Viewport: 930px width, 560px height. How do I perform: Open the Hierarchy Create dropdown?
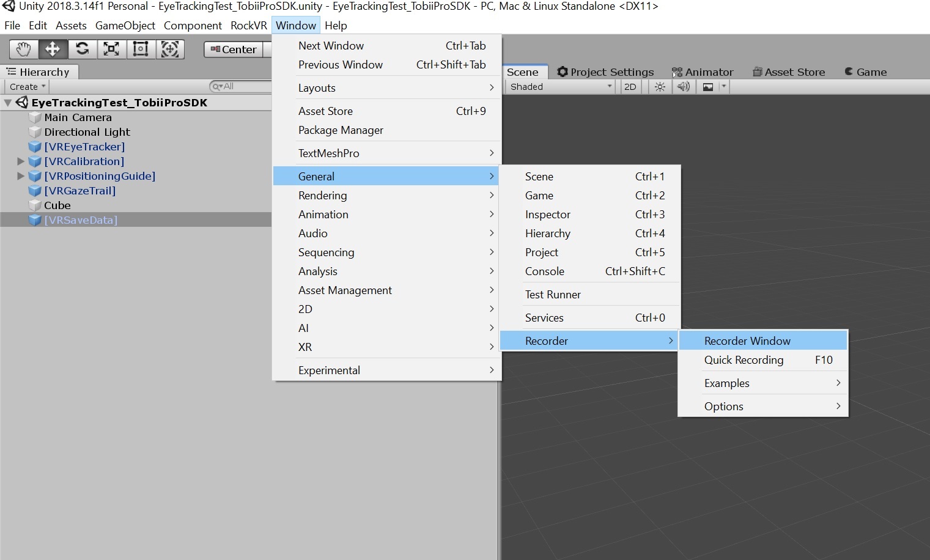pyautogui.click(x=27, y=87)
